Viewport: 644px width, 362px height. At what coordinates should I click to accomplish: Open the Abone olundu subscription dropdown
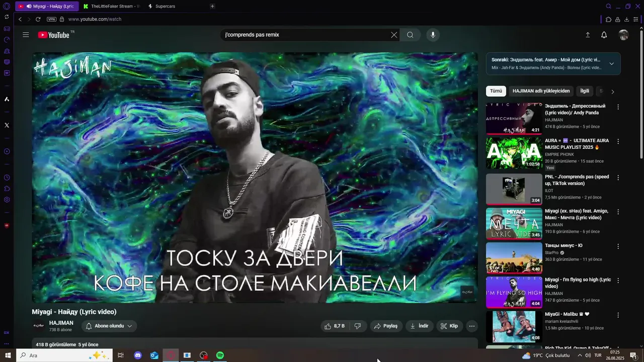[x=109, y=326]
